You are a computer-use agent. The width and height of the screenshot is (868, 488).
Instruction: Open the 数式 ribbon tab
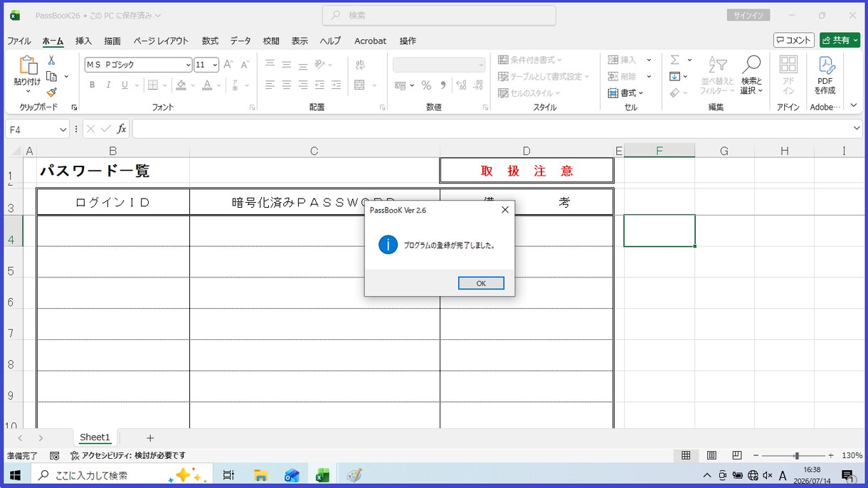pyautogui.click(x=210, y=41)
